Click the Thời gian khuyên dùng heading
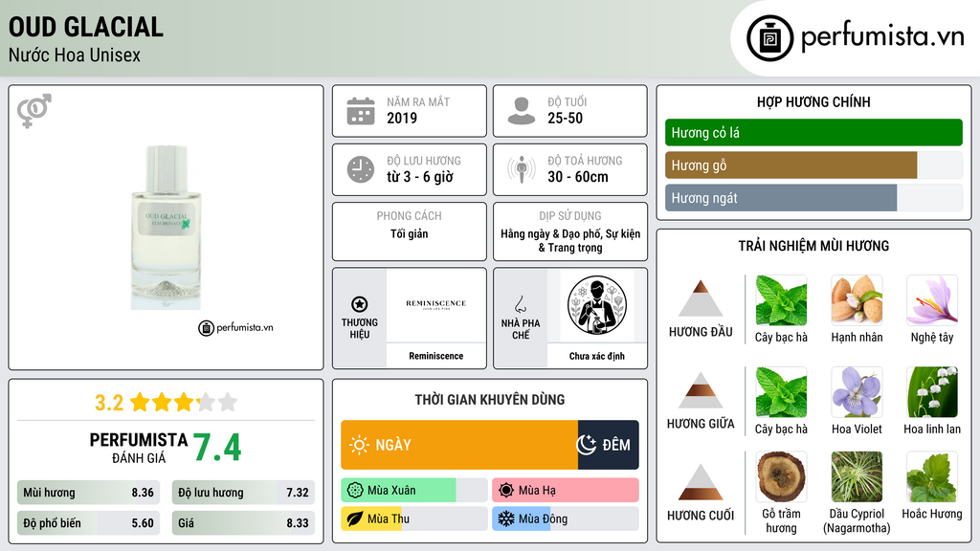Screen dimensions: 980x551 489,400
